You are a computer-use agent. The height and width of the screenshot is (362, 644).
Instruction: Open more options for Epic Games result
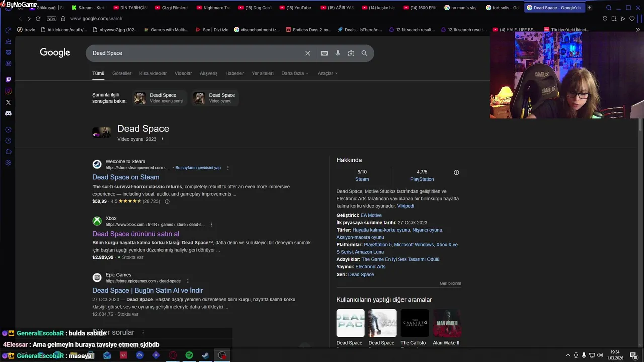[188, 281]
